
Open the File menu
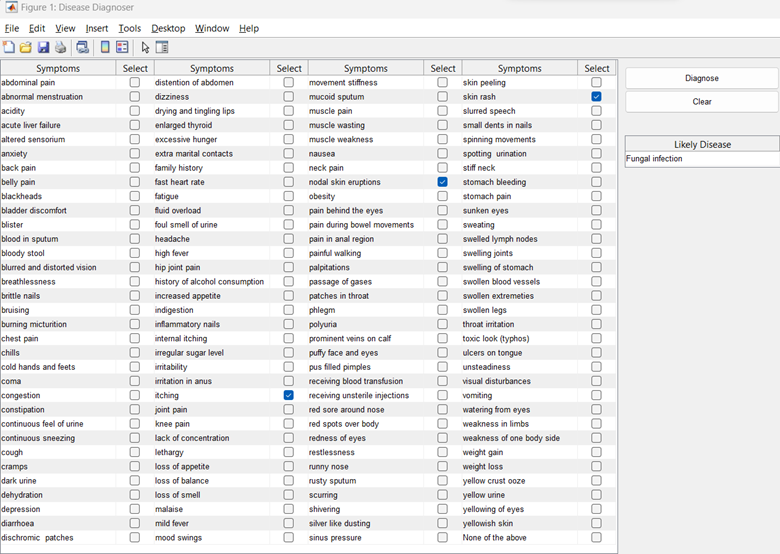pyautogui.click(x=12, y=29)
